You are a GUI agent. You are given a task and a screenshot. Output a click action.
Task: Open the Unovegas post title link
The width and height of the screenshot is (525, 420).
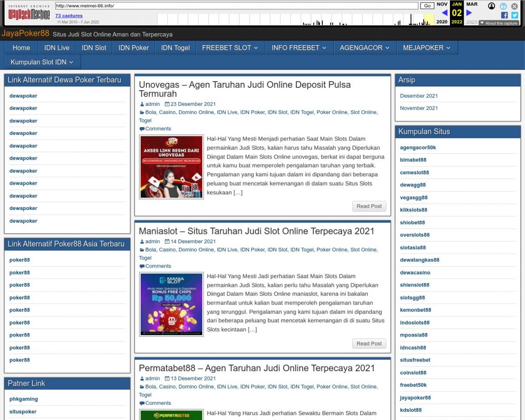coord(245,89)
